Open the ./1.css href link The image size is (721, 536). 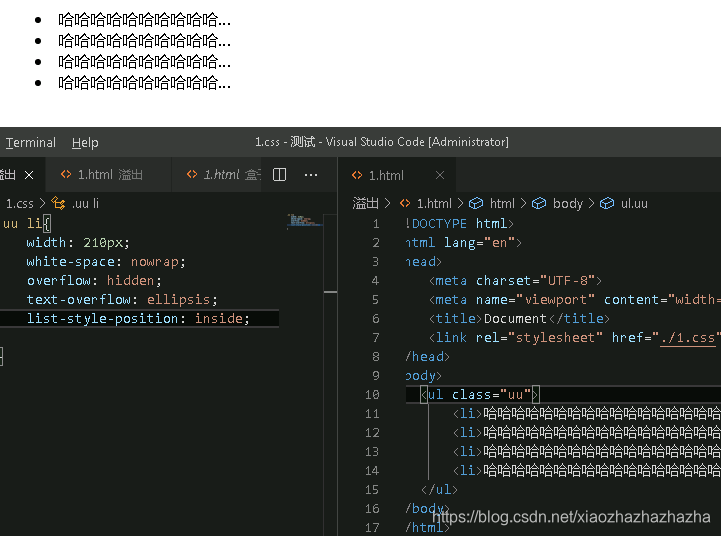(x=687, y=338)
